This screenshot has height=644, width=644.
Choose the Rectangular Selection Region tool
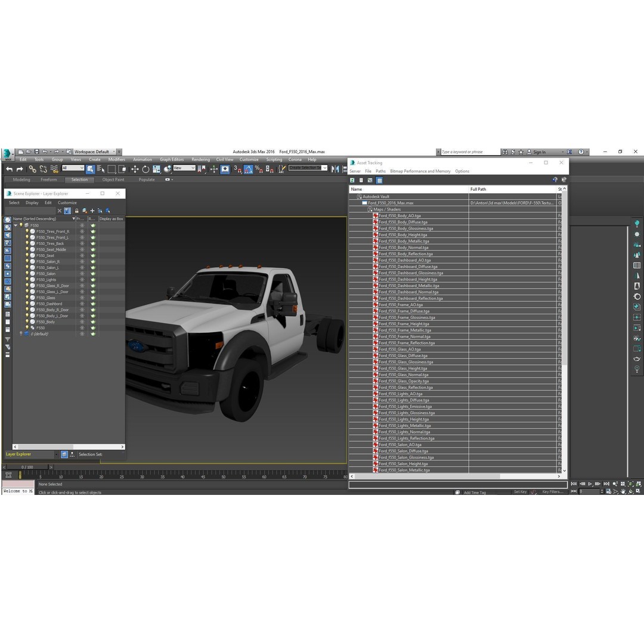(x=112, y=169)
